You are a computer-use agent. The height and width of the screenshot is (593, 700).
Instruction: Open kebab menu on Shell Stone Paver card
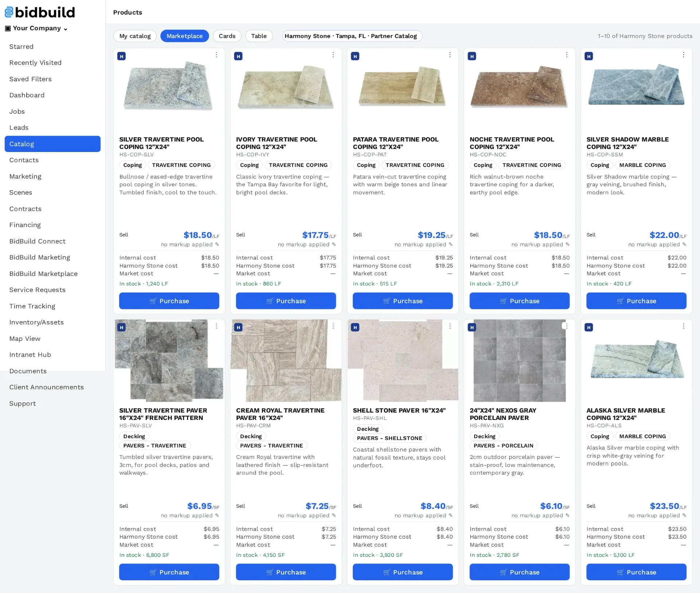click(x=450, y=326)
